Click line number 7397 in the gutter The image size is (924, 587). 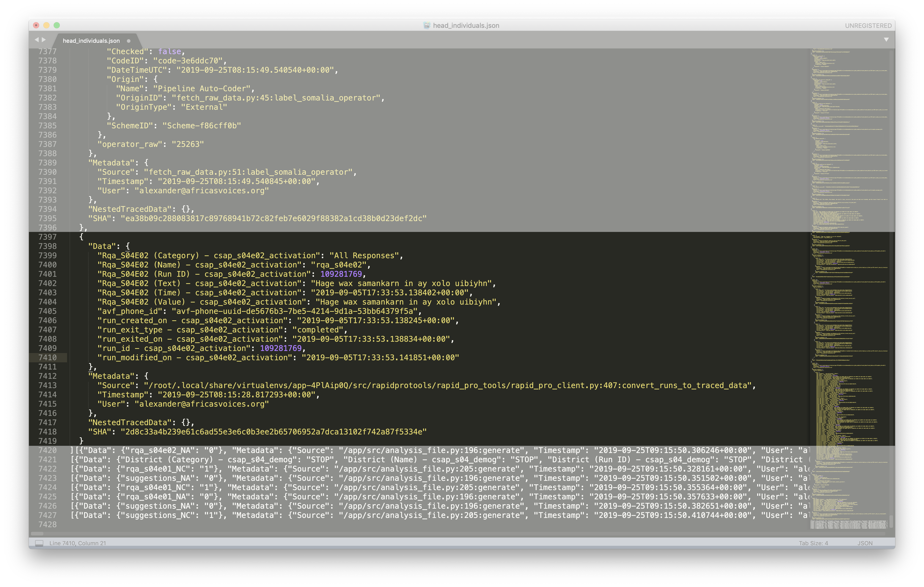point(47,237)
